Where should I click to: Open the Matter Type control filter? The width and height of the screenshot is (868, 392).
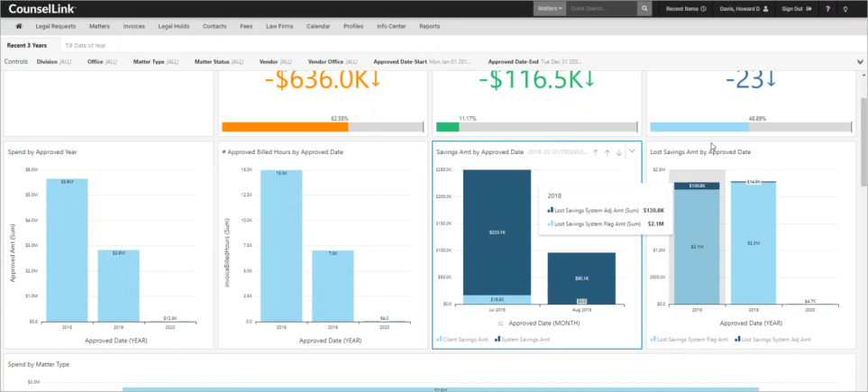tap(156, 62)
